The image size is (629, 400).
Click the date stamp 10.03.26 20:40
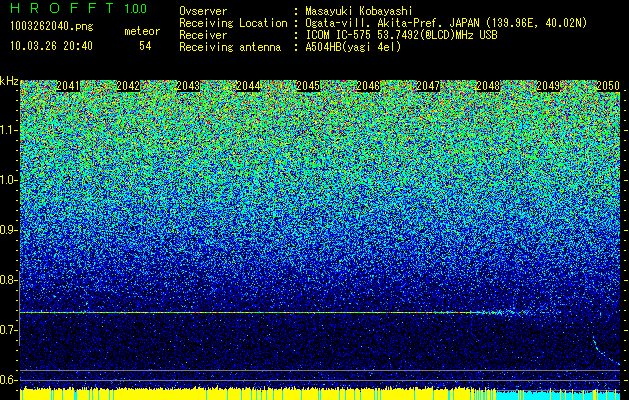[51, 46]
